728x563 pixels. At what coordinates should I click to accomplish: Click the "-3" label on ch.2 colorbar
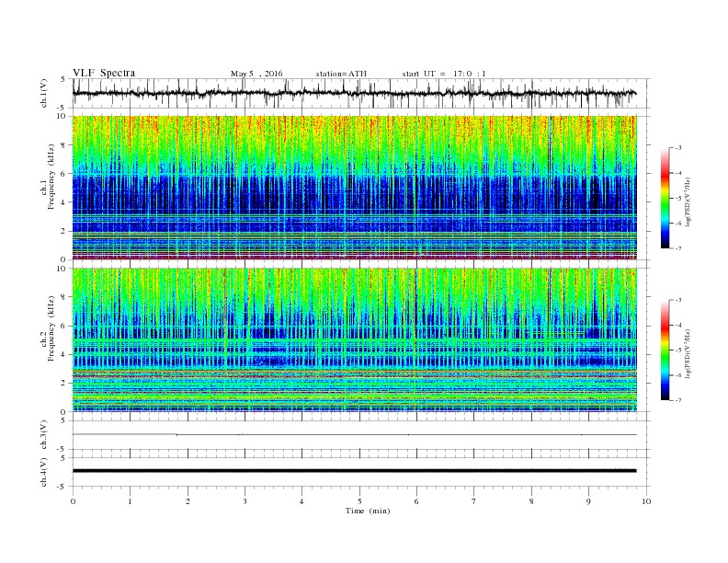tap(677, 300)
